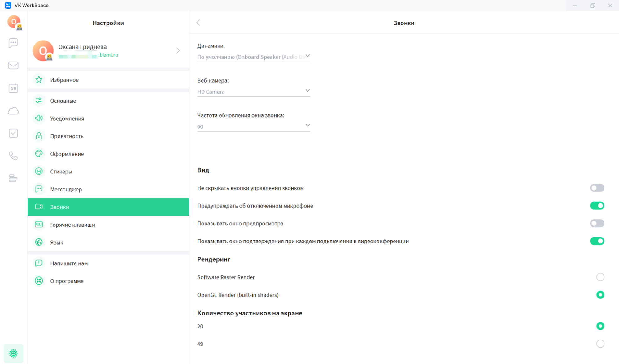Viewport: 619px width, 364px height.
Task: Open the chats icon in left sidebar
Action: (13, 43)
